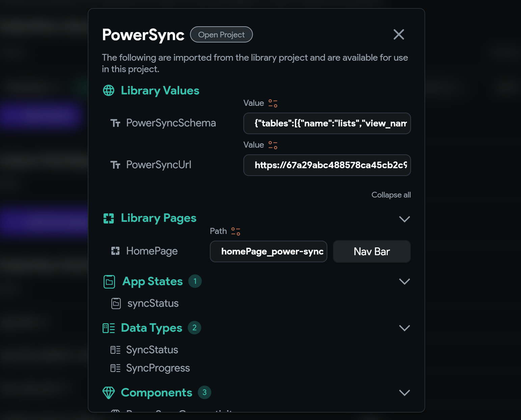
Task: Open variable settings icon above PowerSyncSchema value
Action: pyautogui.click(x=273, y=103)
